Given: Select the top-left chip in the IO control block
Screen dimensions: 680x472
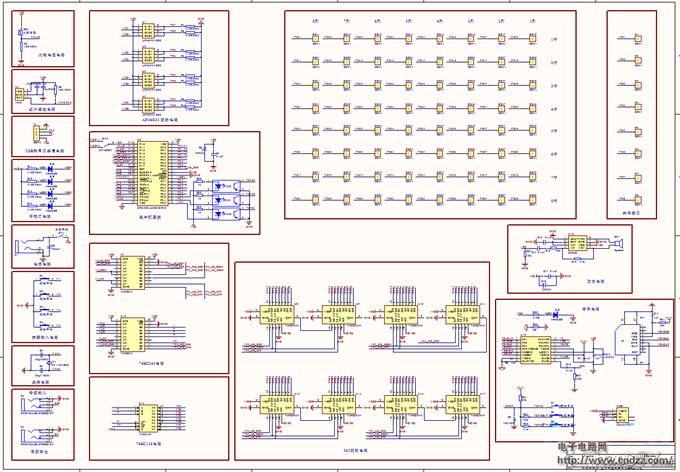Looking at the screenshot, I should point(272,314).
